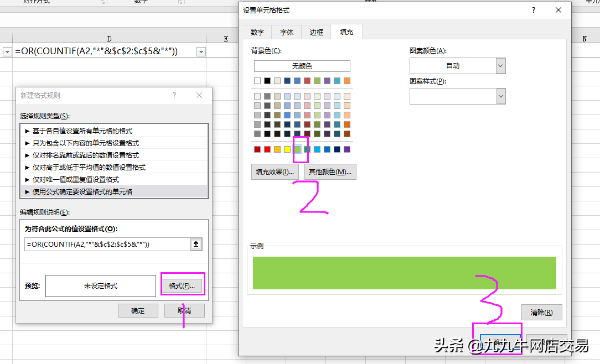Click the rule formula input field

tap(107, 245)
